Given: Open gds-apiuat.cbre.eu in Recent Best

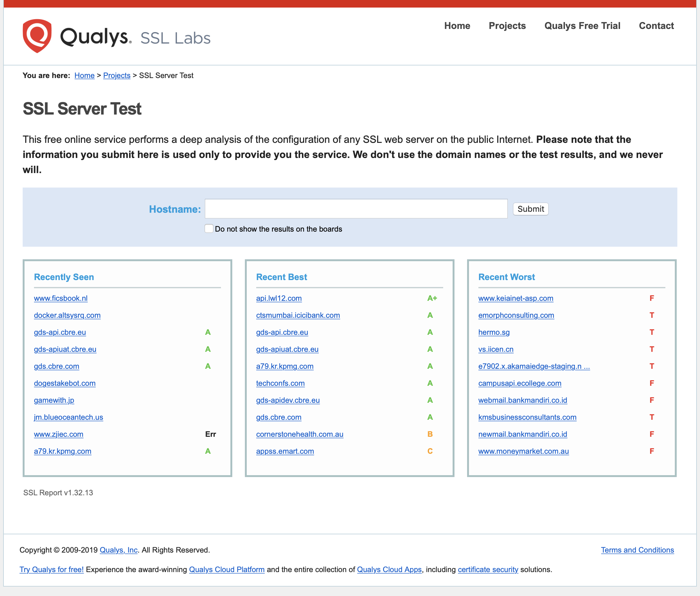Looking at the screenshot, I should click(287, 349).
